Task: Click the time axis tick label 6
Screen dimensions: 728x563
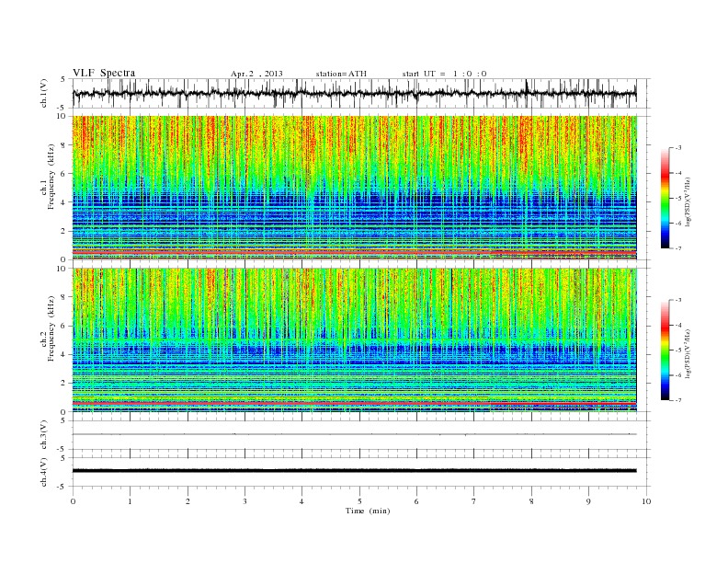Action: [x=416, y=501]
